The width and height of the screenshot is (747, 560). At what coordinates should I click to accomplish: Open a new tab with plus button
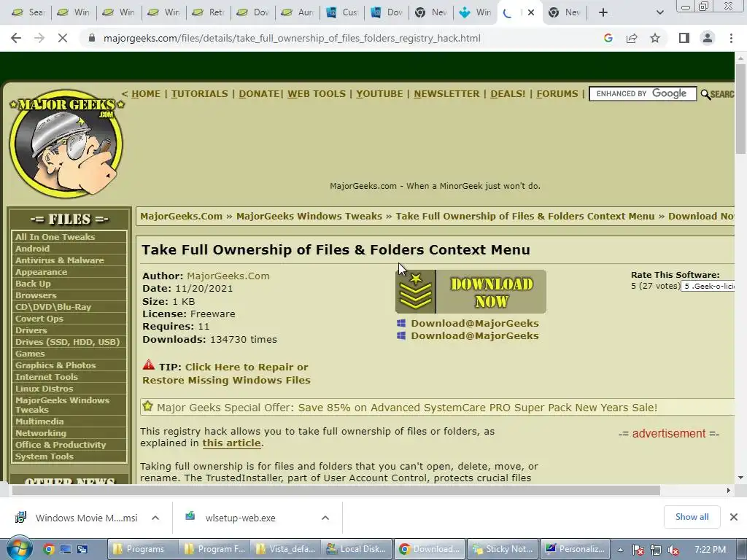[x=603, y=12]
